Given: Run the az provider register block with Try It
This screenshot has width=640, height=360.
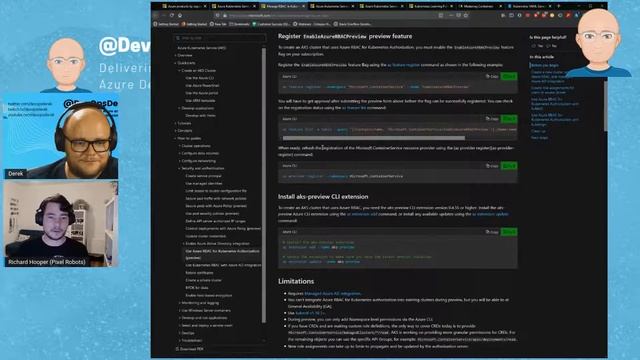Looking at the screenshot, I should 509,166.
